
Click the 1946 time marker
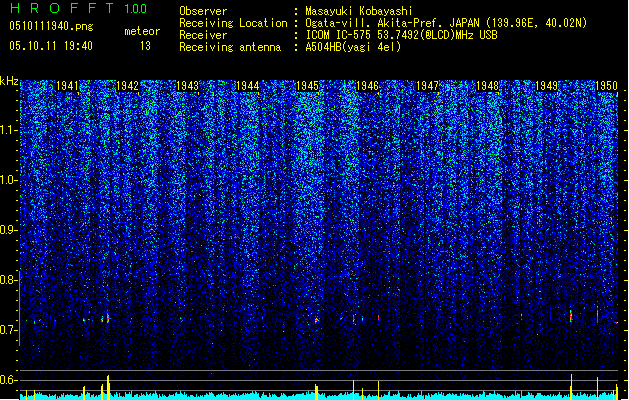[x=367, y=86]
